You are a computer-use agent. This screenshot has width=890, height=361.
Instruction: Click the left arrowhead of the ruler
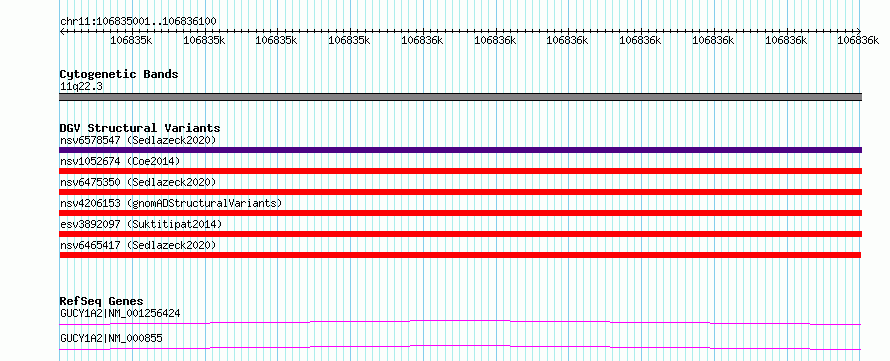click(62, 32)
